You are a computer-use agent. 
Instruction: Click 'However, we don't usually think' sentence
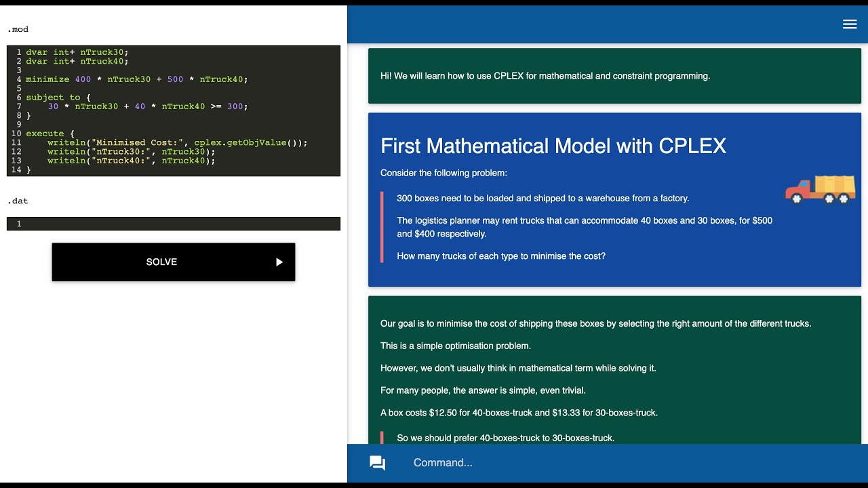coord(518,368)
